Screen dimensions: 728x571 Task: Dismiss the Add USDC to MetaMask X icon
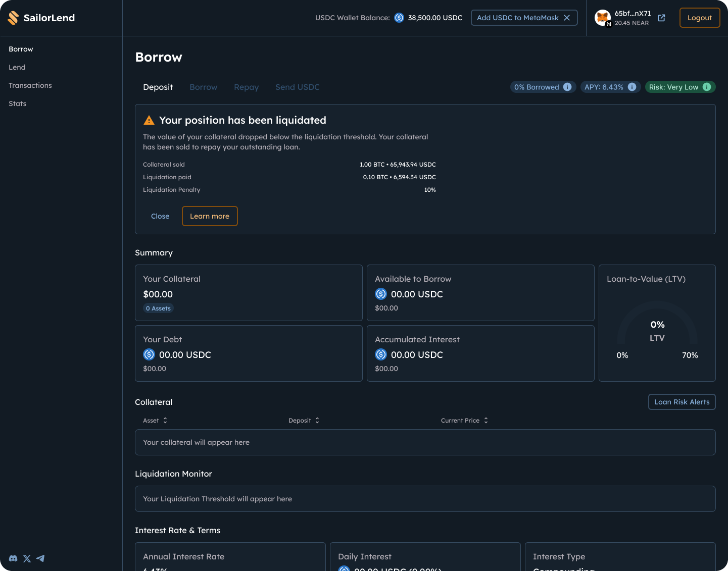pyautogui.click(x=567, y=18)
